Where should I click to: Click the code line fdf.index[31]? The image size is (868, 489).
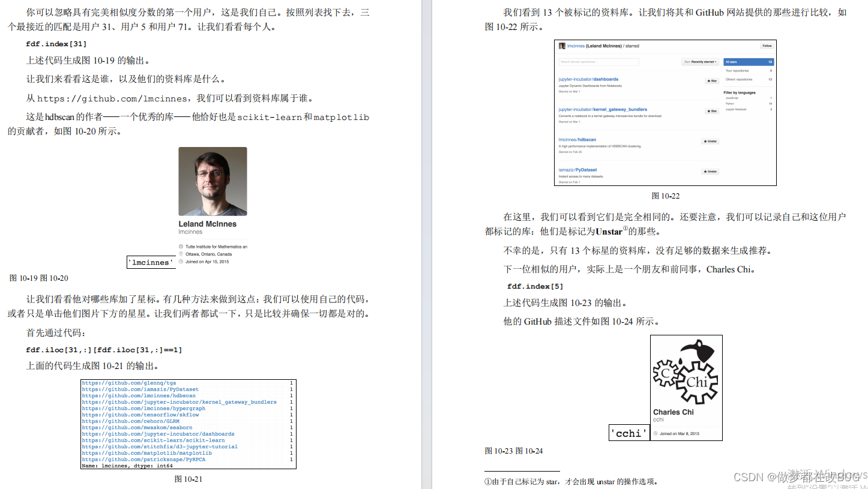tap(56, 44)
